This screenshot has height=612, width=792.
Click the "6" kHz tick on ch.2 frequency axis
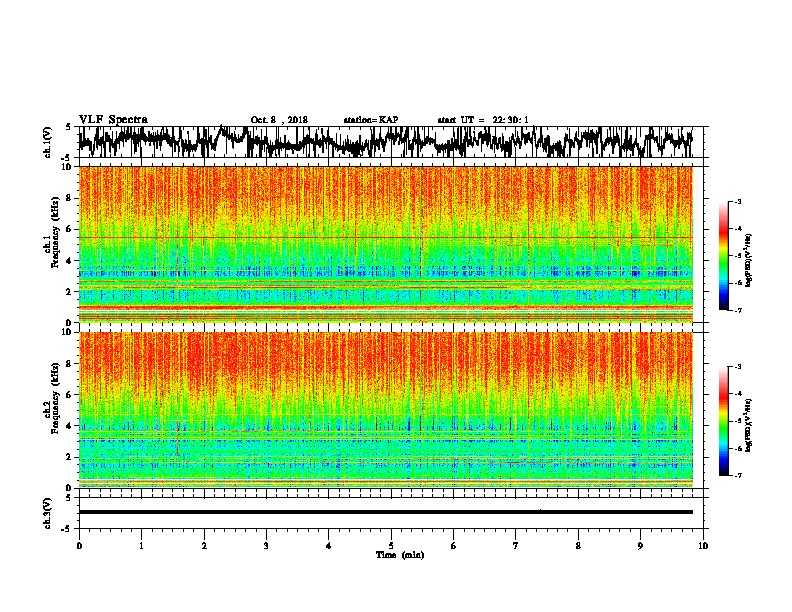tap(69, 395)
